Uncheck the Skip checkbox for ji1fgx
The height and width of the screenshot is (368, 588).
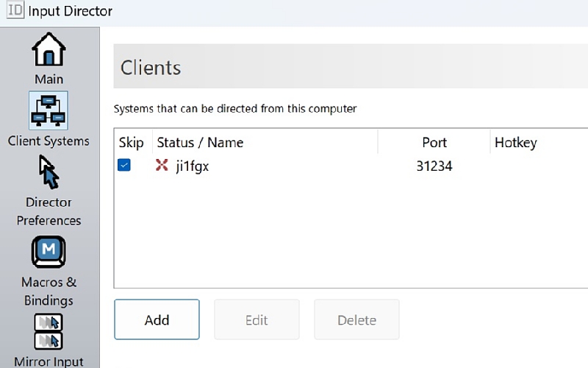124,165
